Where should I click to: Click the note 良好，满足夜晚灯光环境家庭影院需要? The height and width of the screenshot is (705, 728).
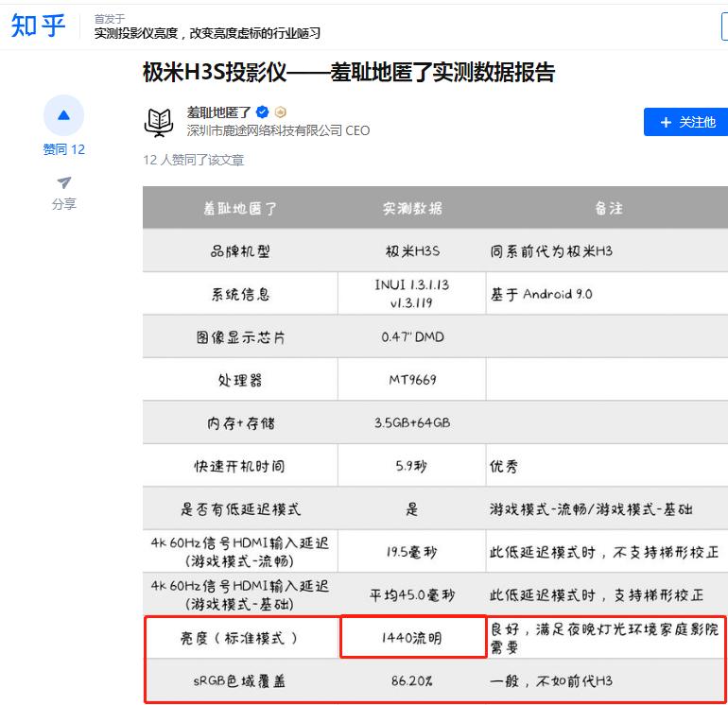pyautogui.click(x=604, y=638)
